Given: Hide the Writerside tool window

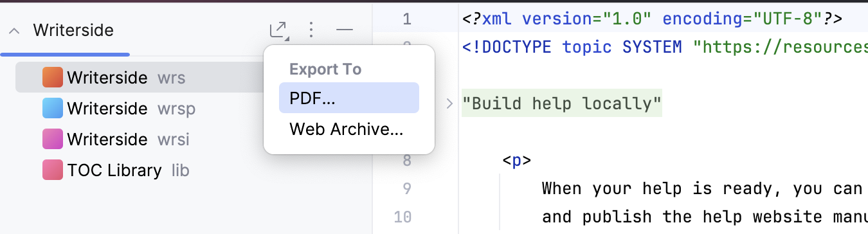Looking at the screenshot, I should (345, 30).
